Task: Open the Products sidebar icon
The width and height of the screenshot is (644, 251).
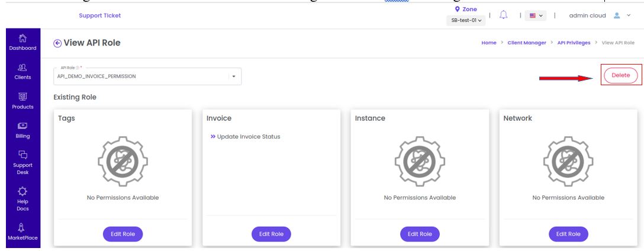Action: (23, 96)
